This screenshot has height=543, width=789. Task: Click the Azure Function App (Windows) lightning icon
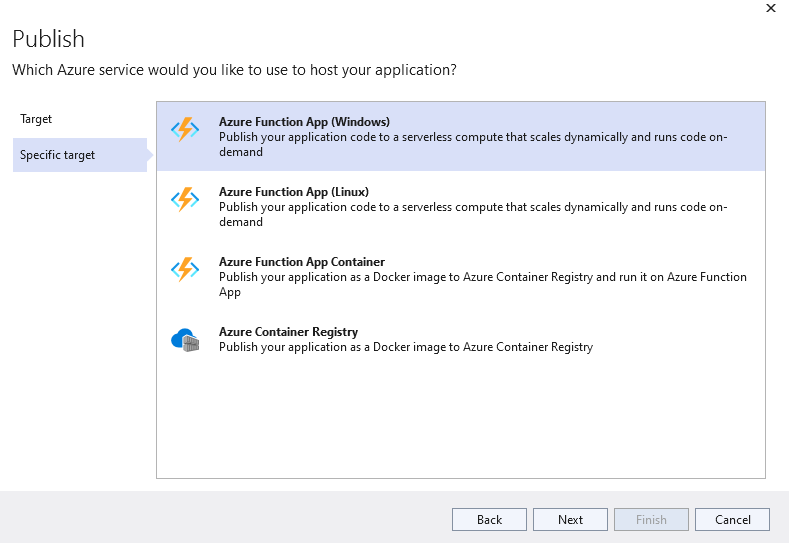[x=185, y=130]
